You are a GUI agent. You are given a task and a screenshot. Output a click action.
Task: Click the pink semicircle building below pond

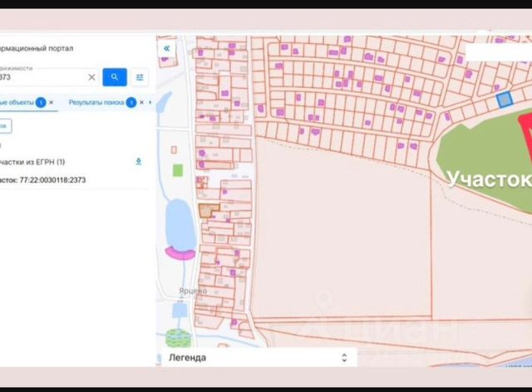pyautogui.click(x=180, y=254)
